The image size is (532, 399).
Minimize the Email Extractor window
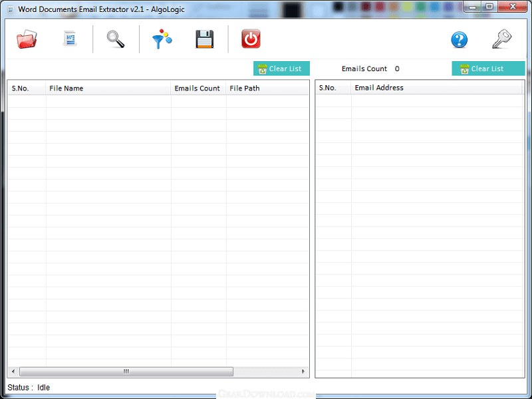pos(473,7)
